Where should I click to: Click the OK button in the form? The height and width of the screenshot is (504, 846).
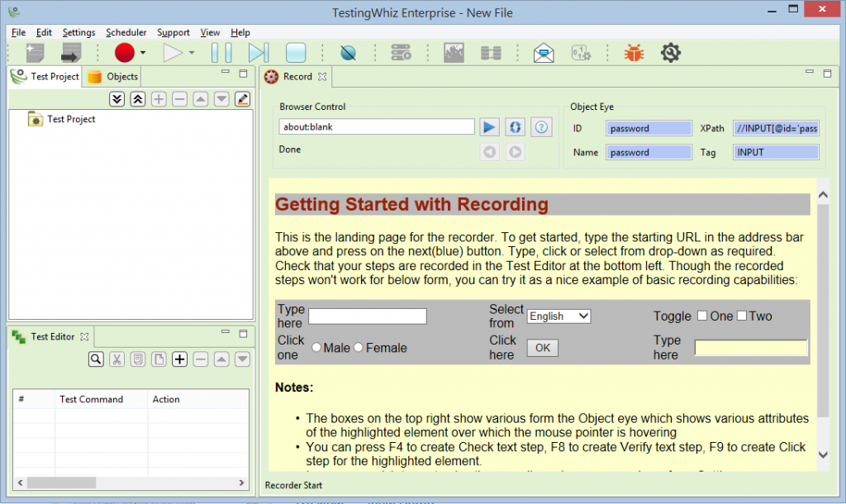[542, 348]
